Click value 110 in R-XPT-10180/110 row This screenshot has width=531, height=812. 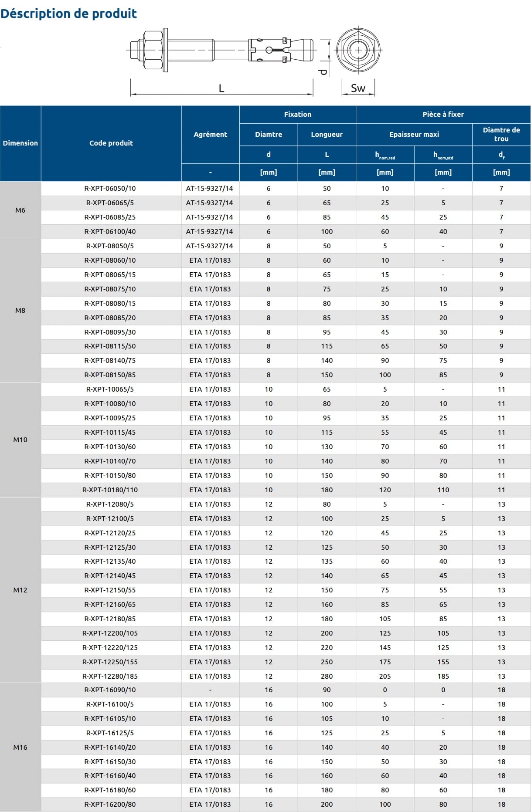pos(443,490)
